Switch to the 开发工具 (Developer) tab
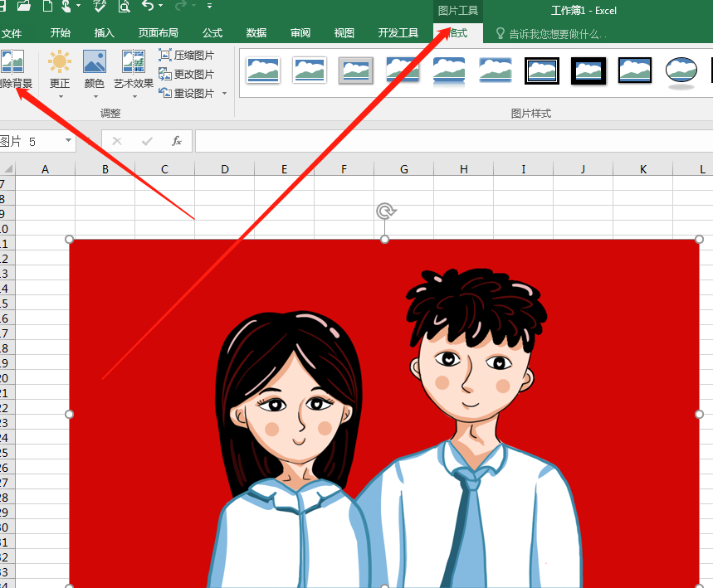 [x=398, y=32]
